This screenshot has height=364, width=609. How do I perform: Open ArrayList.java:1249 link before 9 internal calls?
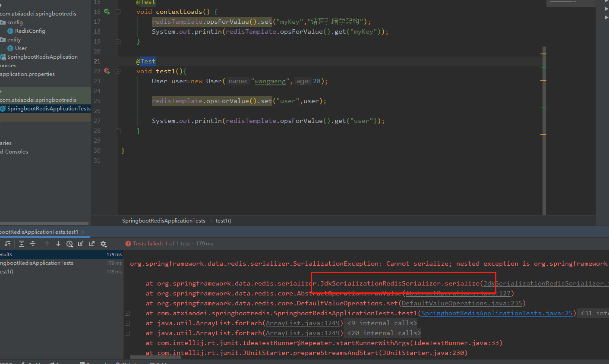click(303, 323)
